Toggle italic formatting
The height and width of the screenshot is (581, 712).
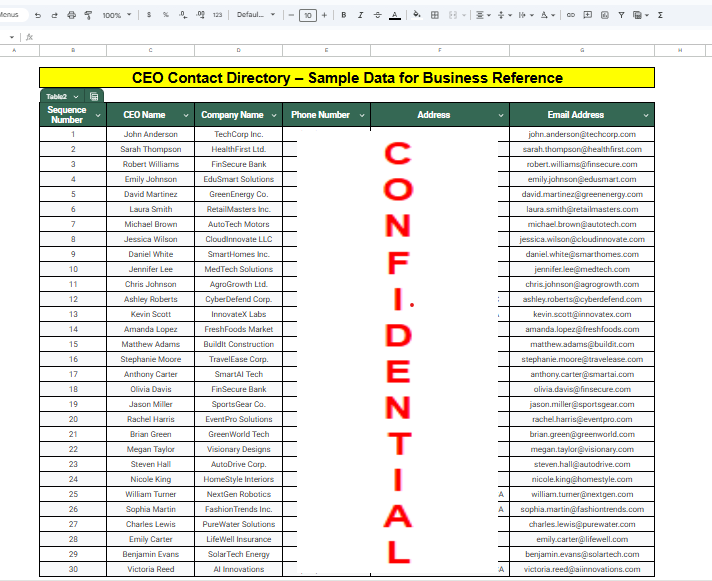(361, 15)
